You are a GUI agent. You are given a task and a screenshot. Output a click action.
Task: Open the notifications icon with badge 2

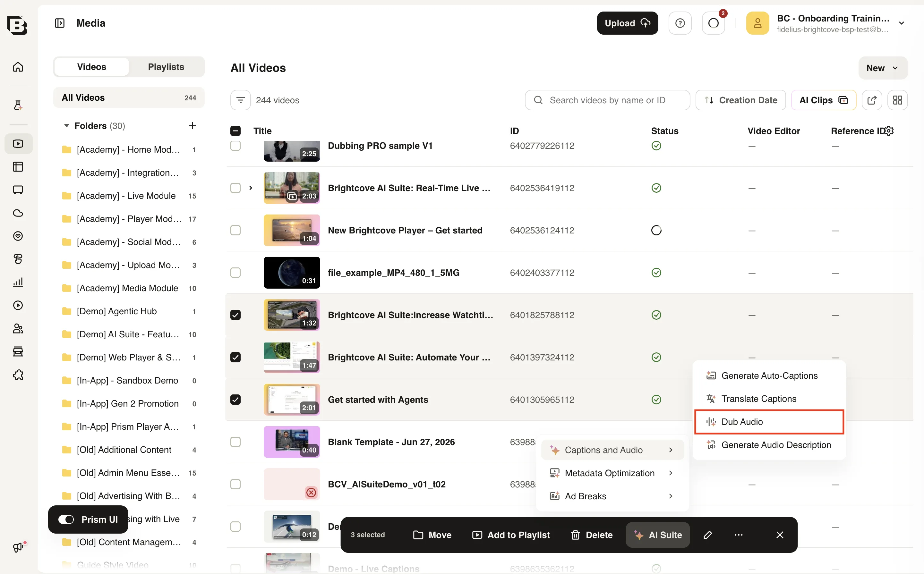click(713, 23)
